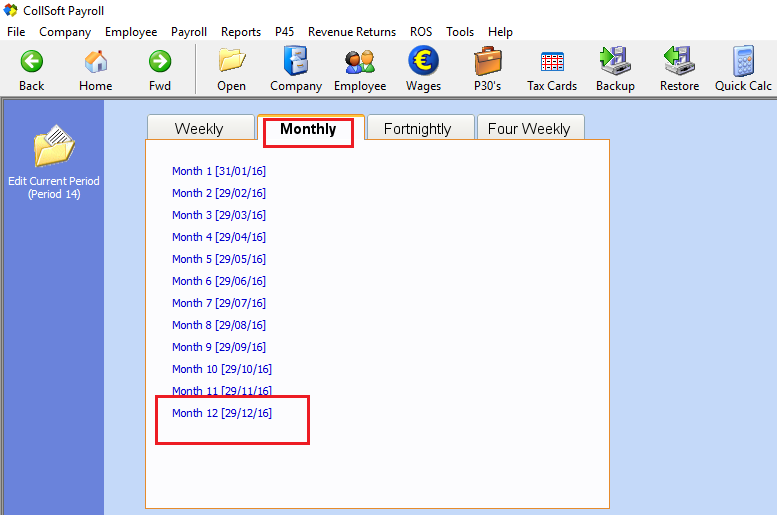Open a file using Open folder icon
The width and height of the screenshot is (777, 515).
pyautogui.click(x=232, y=62)
